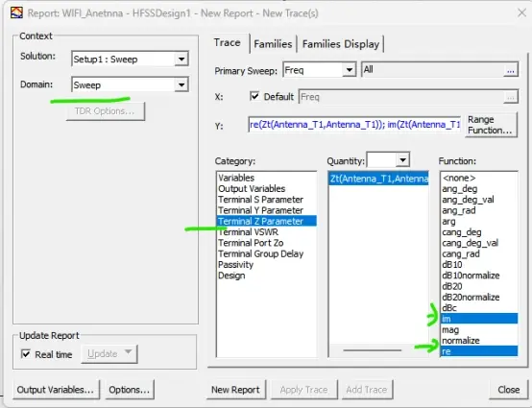
Task: Open the ellipsis button next to All
Action: [x=511, y=70]
